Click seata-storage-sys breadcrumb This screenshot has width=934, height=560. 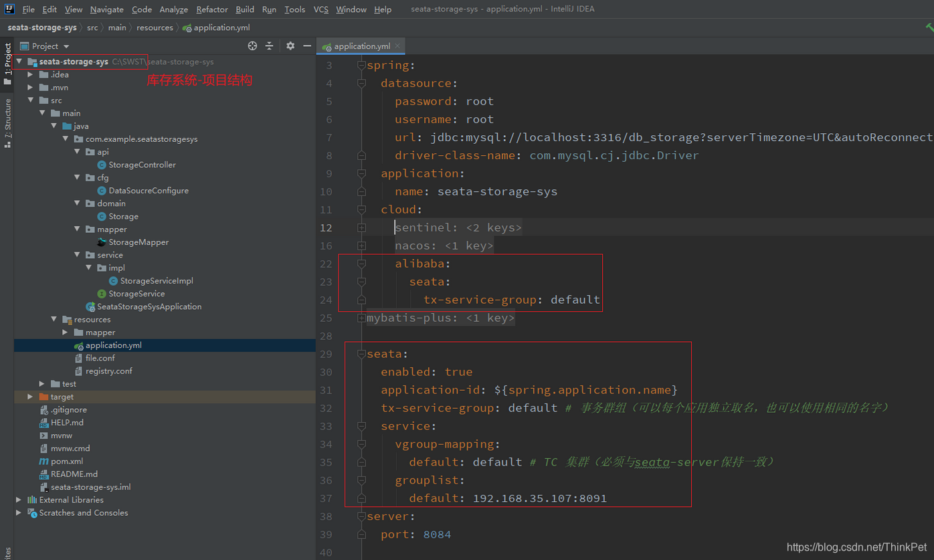(42, 27)
